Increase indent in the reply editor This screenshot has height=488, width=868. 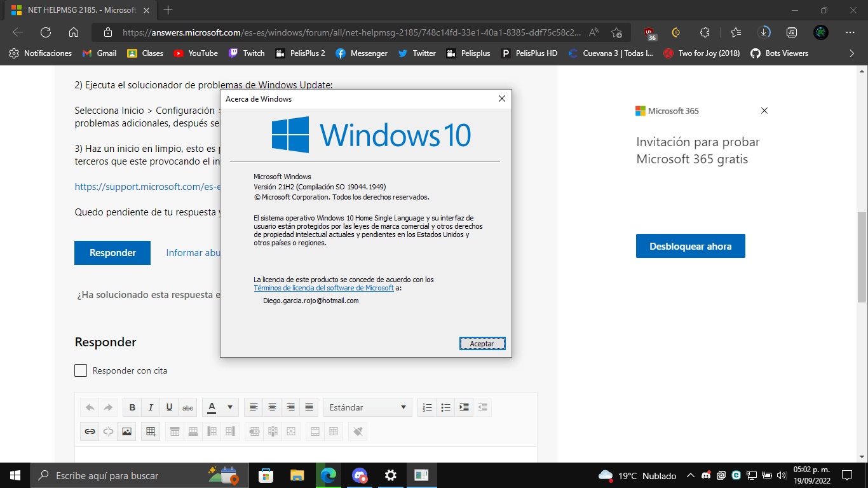(464, 407)
